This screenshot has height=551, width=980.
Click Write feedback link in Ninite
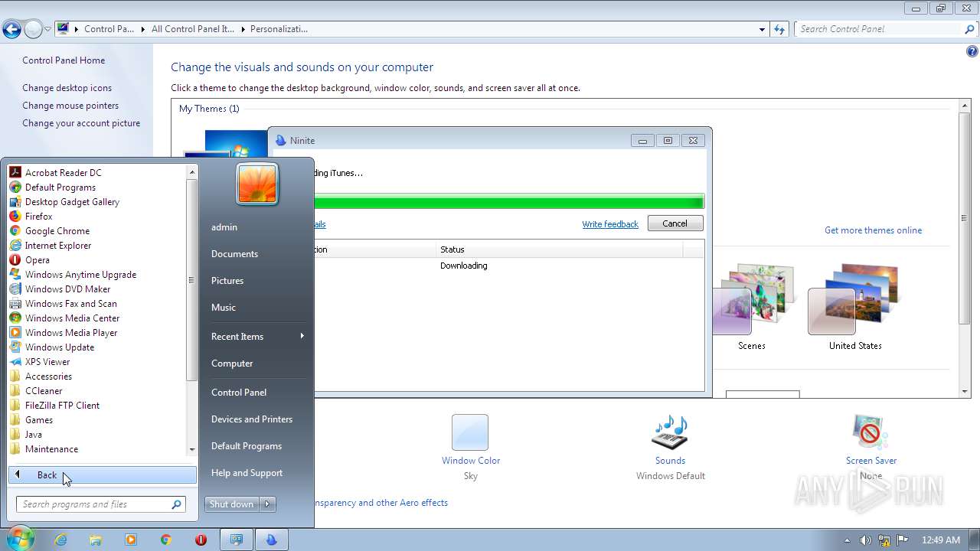610,224
